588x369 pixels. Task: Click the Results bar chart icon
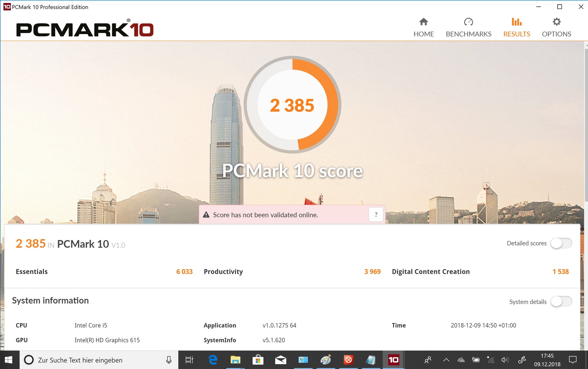pos(516,22)
